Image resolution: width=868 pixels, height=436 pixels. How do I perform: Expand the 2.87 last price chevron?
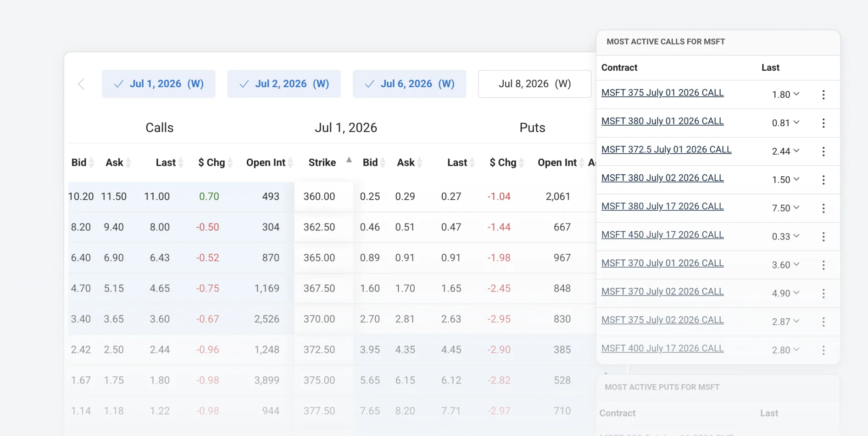[x=796, y=322]
